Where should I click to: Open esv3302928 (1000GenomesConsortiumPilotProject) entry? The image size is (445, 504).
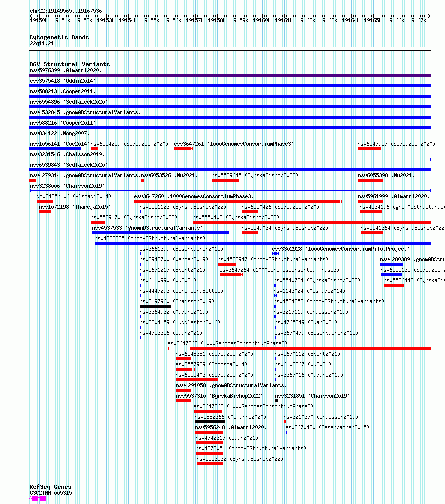341,249
